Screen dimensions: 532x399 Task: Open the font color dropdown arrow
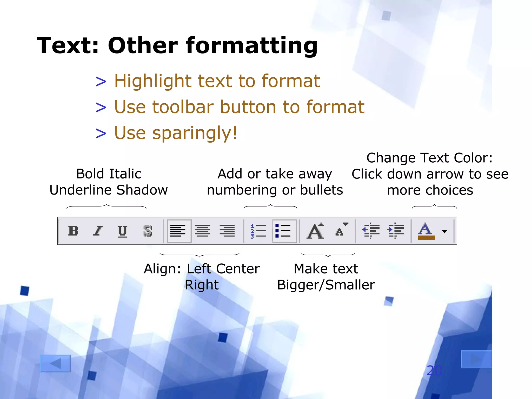point(444,231)
